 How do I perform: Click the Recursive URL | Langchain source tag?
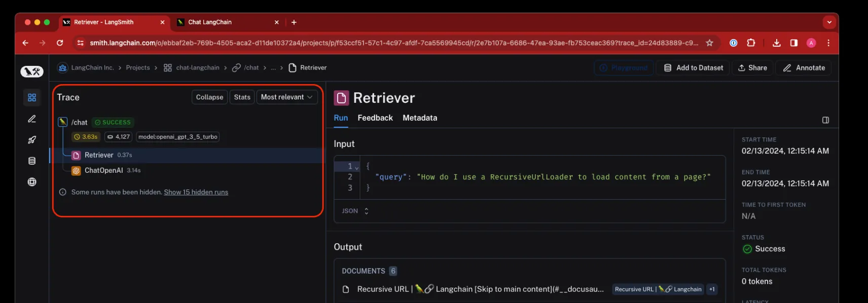pos(658,289)
